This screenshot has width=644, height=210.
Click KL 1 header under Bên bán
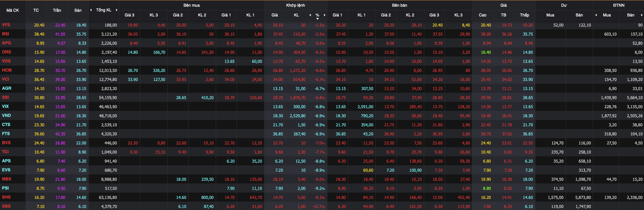coord(361,15)
